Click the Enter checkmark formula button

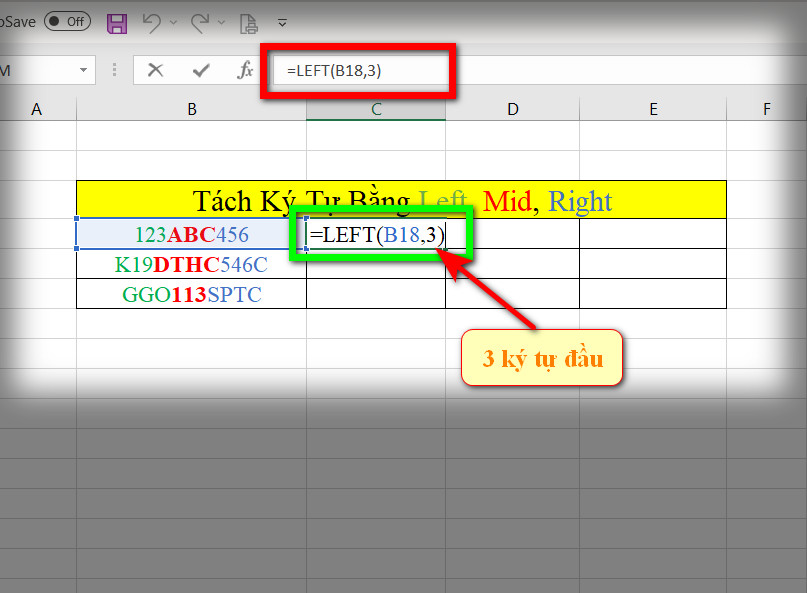201,70
